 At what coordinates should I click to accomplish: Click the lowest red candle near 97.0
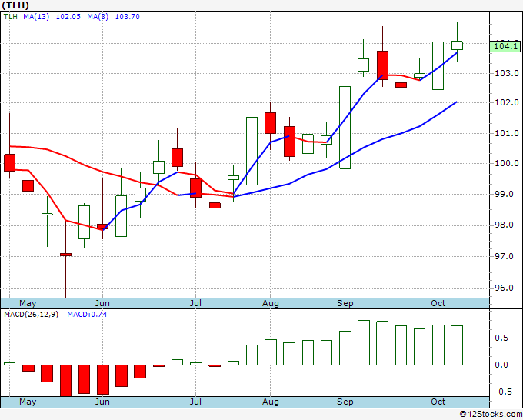tap(65, 255)
